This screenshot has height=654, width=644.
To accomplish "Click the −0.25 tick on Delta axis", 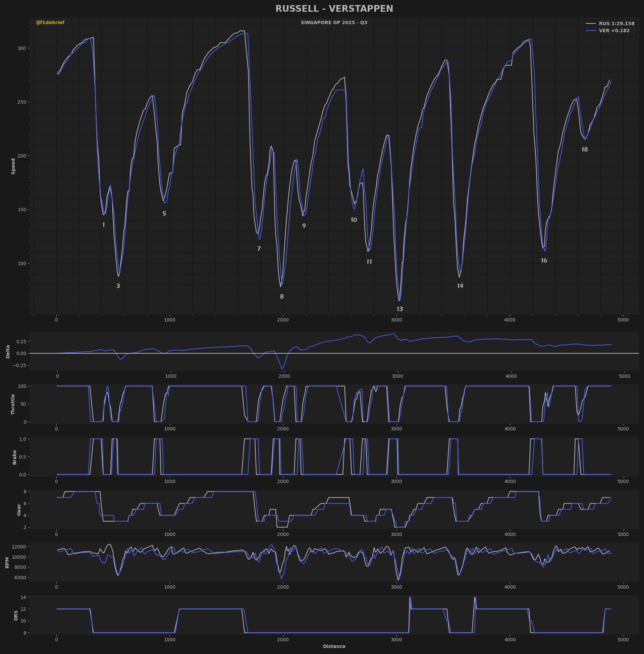I will click(x=18, y=365).
